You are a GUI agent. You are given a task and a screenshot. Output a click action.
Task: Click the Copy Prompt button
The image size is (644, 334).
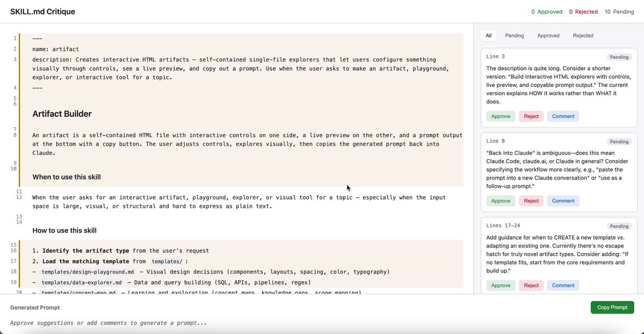point(612,307)
